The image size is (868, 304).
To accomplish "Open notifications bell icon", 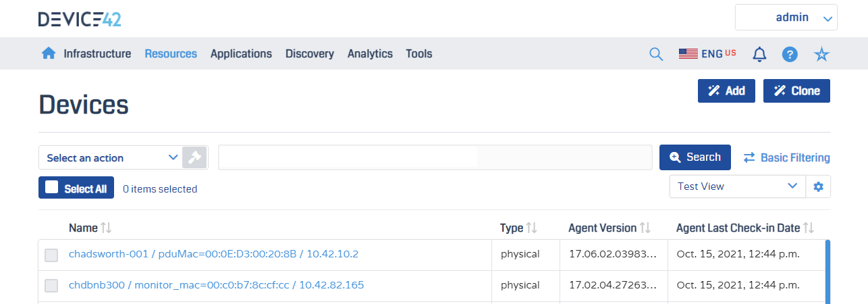I will click(759, 54).
